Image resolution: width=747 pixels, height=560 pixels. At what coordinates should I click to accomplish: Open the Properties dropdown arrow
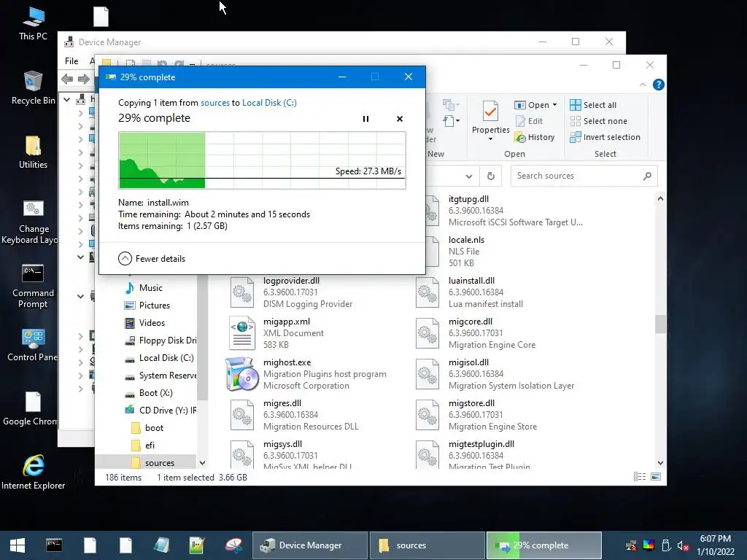(x=491, y=139)
